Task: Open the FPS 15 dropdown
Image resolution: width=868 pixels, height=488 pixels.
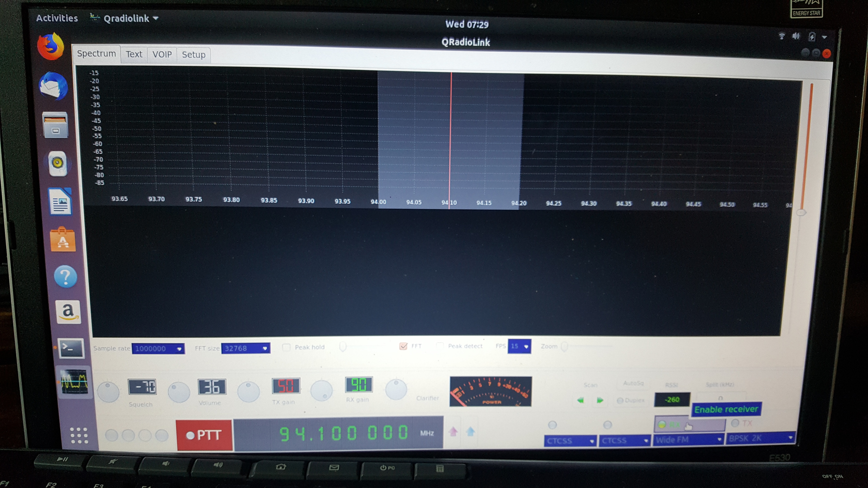Action: click(x=519, y=346)
